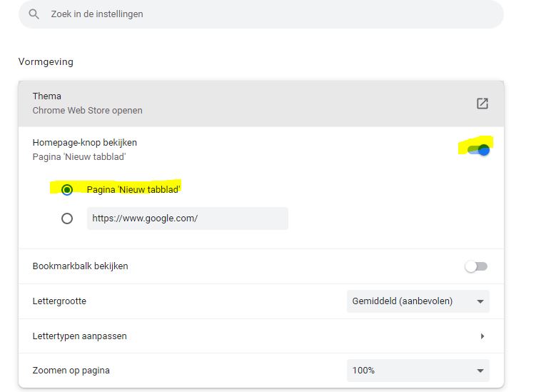The height and width of the screenshot is (392, 536).
Task: Click the Bookmarkbalk bekijken label
Action: (80, 266)
